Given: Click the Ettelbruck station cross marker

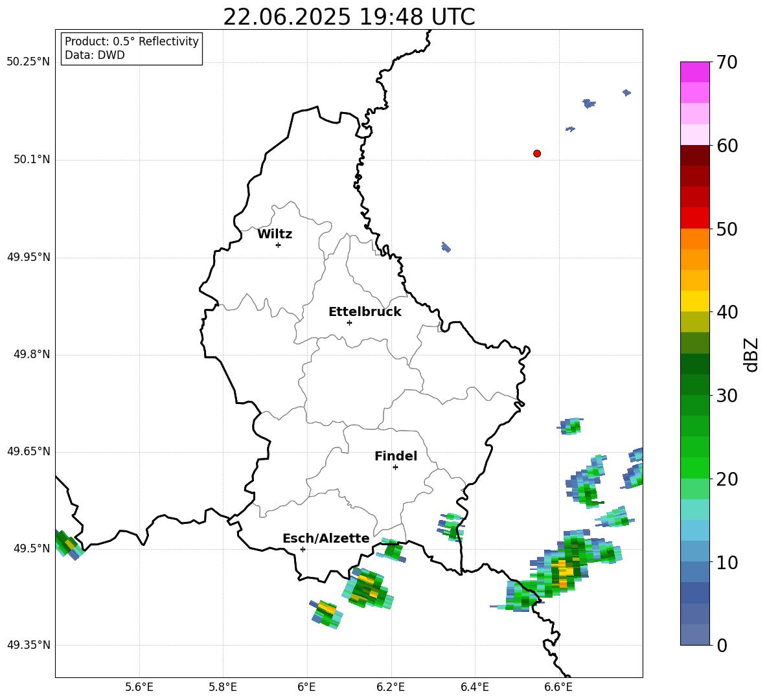Looking at the screenshot, I should click(x=349, y=322).
